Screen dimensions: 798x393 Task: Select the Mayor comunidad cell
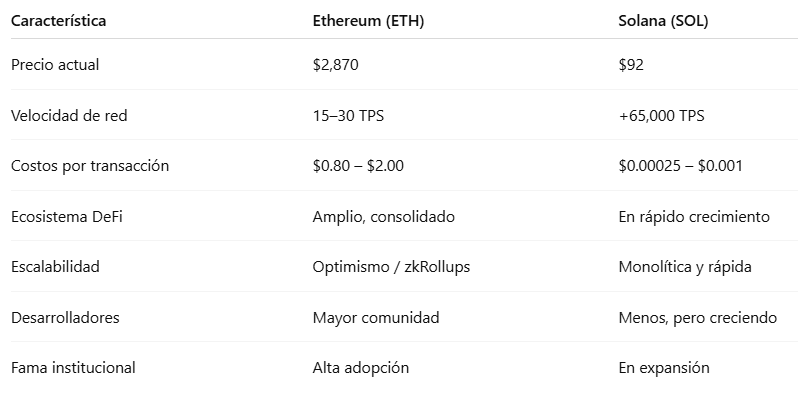(376, 318)
